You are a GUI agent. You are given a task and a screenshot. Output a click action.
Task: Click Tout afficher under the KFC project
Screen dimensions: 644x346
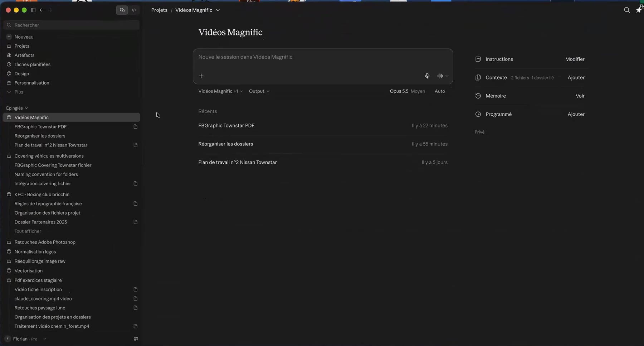(x=28, y=231)
